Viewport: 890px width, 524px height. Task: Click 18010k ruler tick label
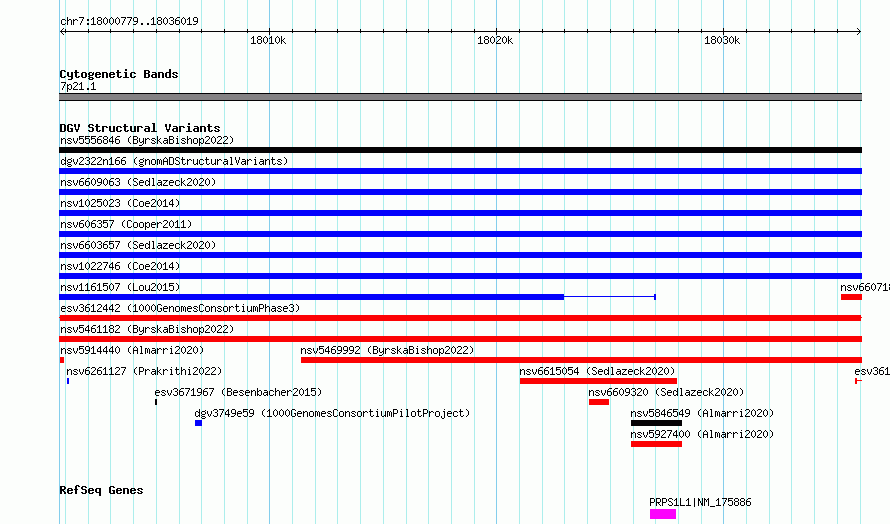click(x=268, y=40)
